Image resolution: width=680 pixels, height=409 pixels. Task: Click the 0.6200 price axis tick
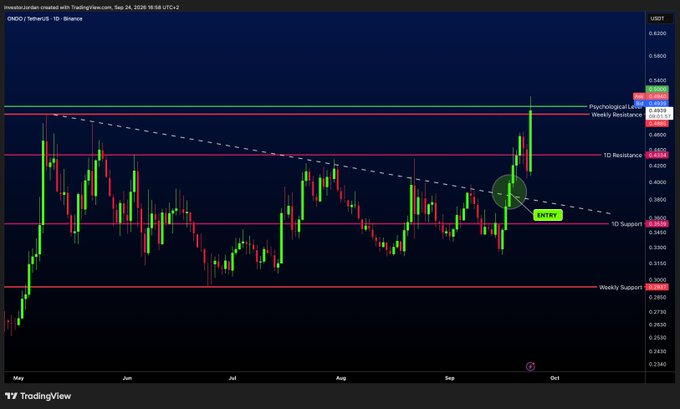[657, 33]
